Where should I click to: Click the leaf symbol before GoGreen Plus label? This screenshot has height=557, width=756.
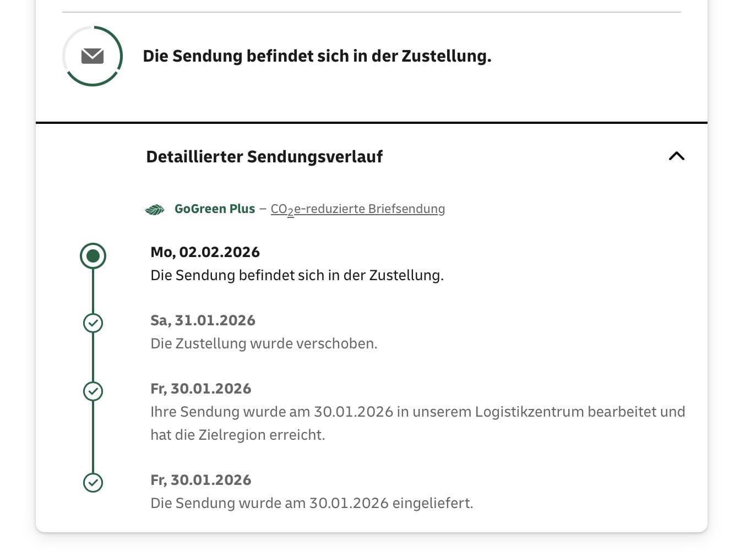point(155,209)
